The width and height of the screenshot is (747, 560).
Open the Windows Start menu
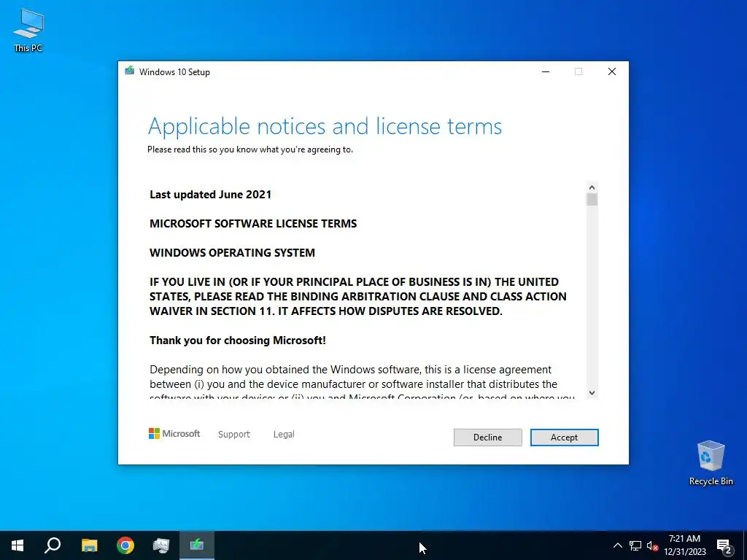coord(18,545)
